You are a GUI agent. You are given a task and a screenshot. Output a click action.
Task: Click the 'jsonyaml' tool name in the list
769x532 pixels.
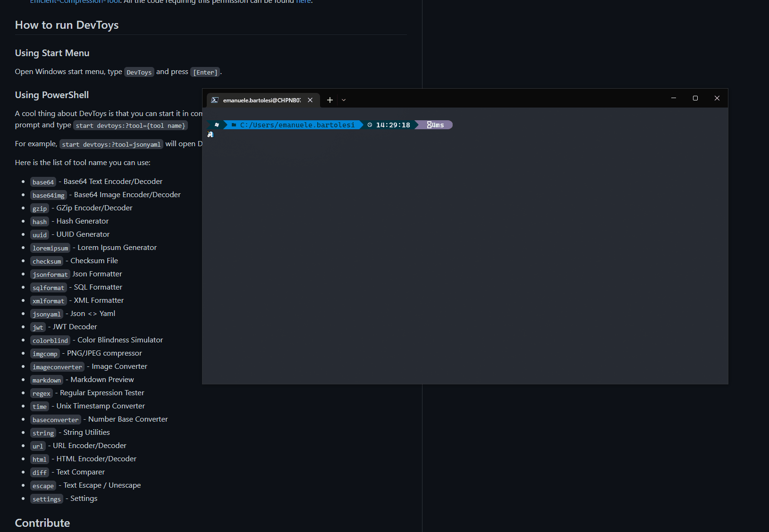pyautogui.click(x=47, y=314)
